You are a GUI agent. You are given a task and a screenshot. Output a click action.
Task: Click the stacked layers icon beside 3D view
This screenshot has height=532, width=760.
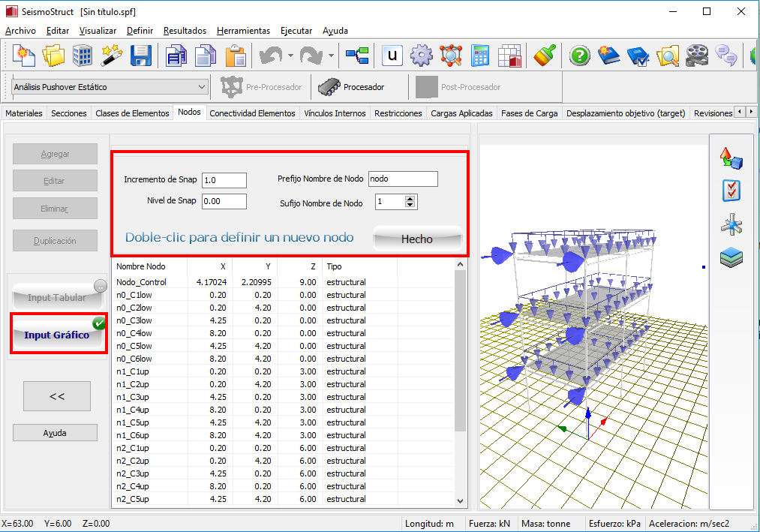click(731, 257)
